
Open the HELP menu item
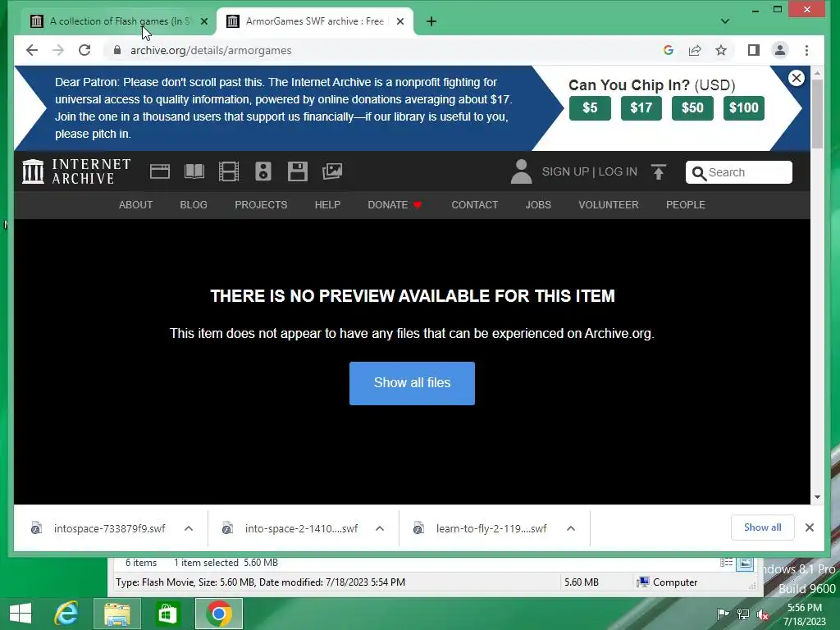click(327, 204)
